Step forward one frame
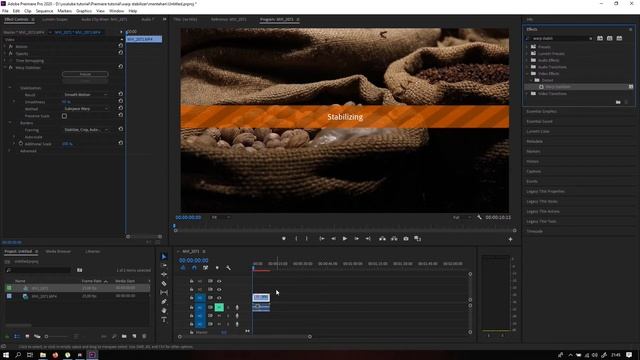The image size is (640, 360). click(356, 239)
